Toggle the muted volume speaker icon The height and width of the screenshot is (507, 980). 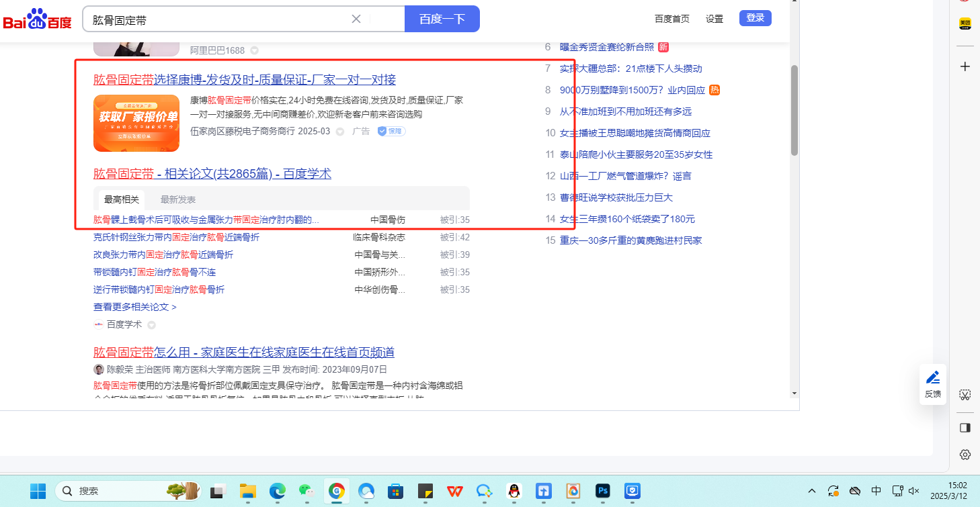click(913, 491)
